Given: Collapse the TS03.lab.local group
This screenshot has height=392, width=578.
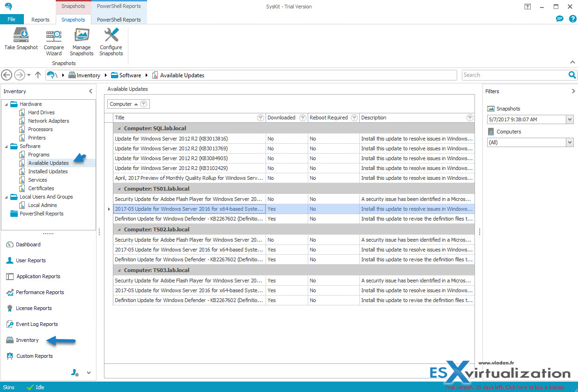Looking at the screenshot, I should tap(119, 270).
